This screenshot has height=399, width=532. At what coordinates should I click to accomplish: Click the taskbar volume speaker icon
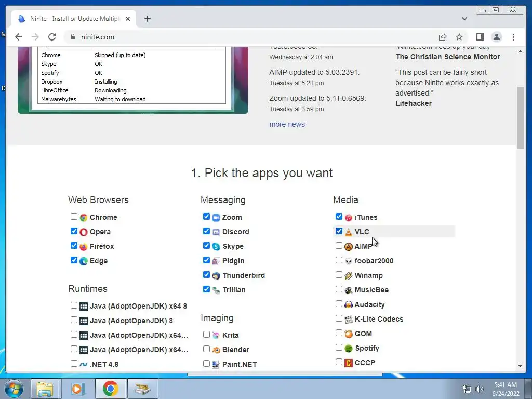pyautogui.click(x=480, y=389)
